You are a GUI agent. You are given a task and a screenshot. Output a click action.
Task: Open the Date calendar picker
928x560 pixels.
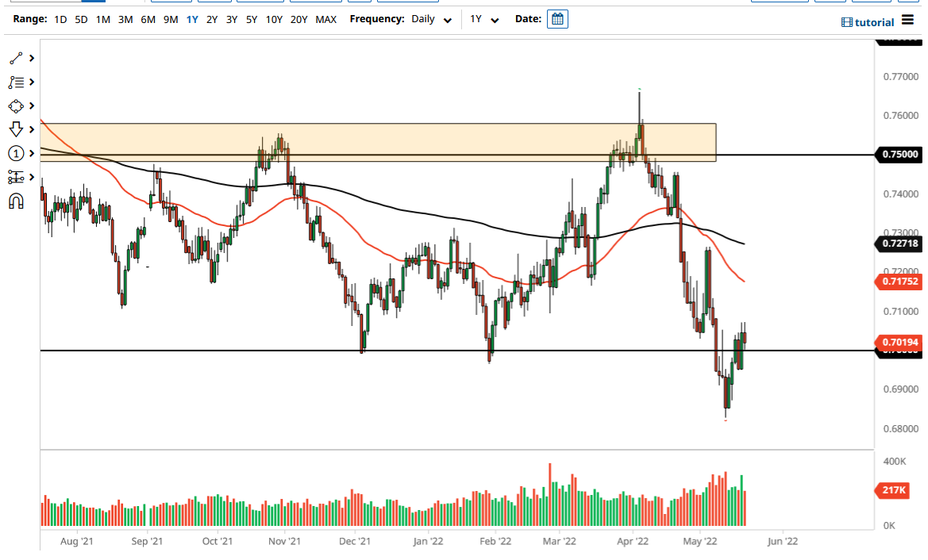(556, 18)
